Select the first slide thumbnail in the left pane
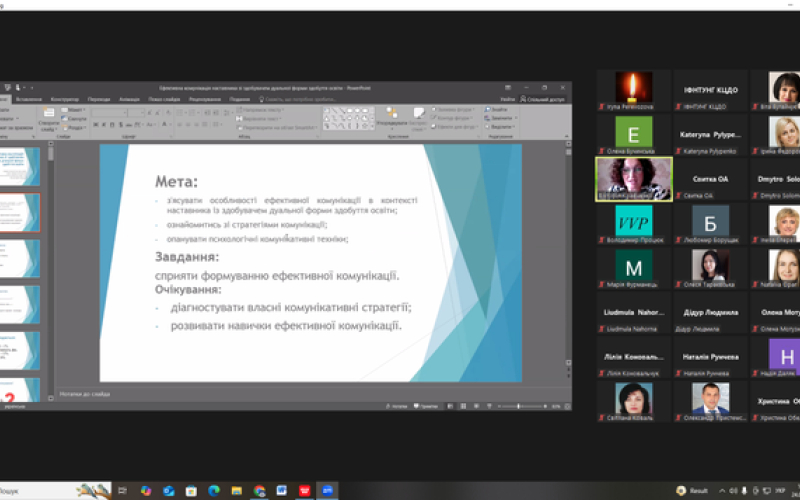Image resolution: width=800 pixels, height=500 pixels. click(20, 167)
